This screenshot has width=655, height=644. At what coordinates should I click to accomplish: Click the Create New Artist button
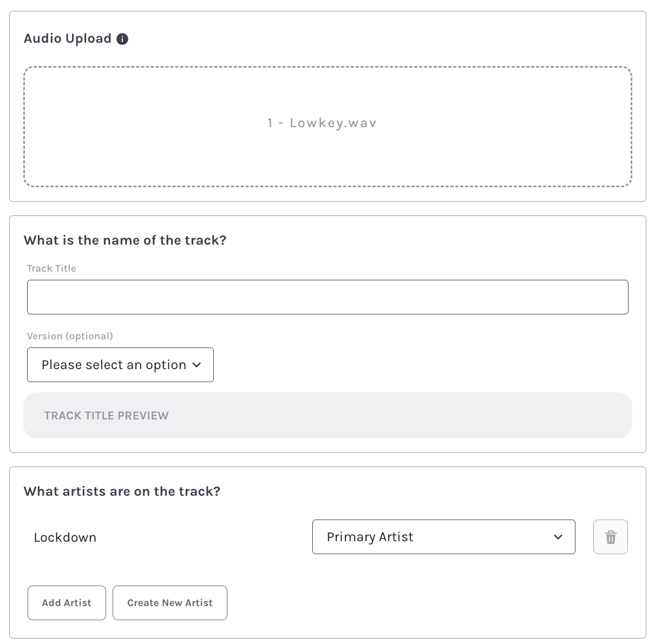pyautogui.click(x=169, y=602)
